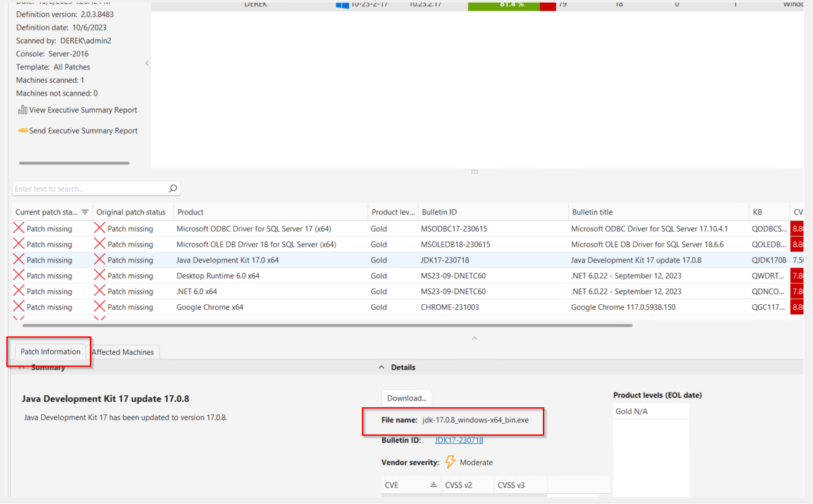
Task: Open the filter icon on Current patch status column
Action: point(84,212)
